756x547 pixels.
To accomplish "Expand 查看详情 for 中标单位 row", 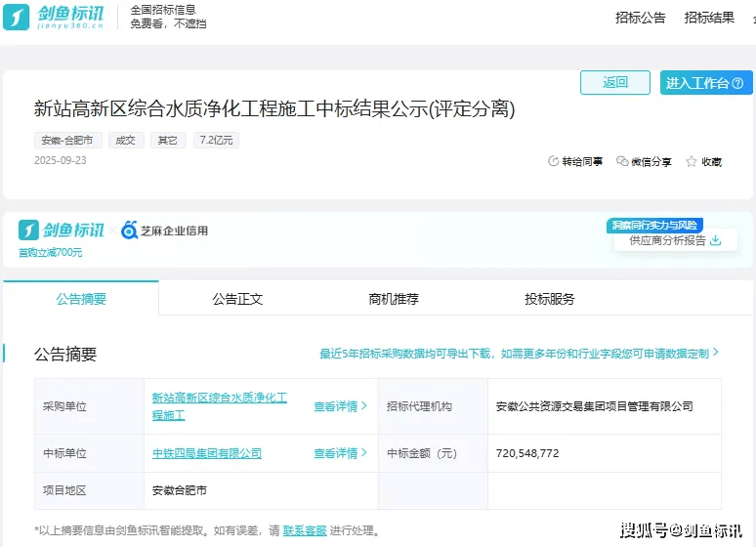I will coord(340,453).
